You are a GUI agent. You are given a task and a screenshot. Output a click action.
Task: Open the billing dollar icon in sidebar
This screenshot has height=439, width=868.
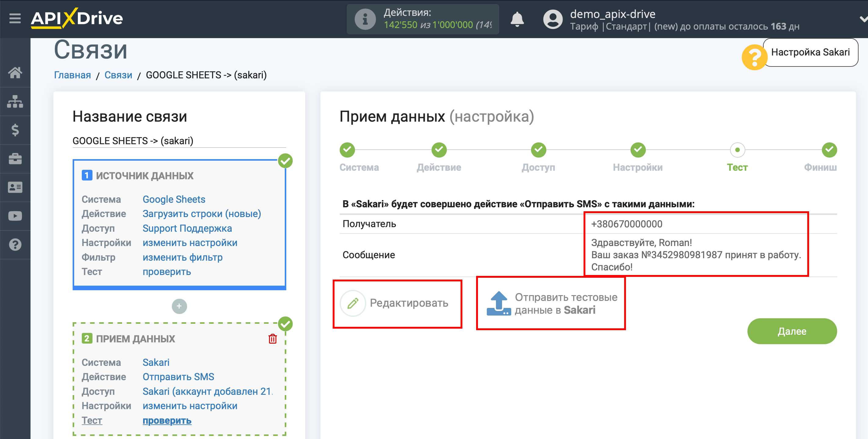pos(15,130)
